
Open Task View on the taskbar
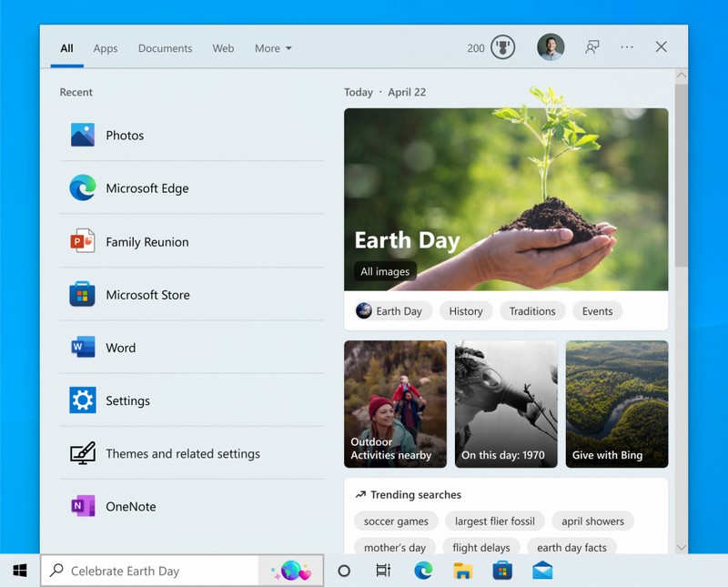click(382, 572)
